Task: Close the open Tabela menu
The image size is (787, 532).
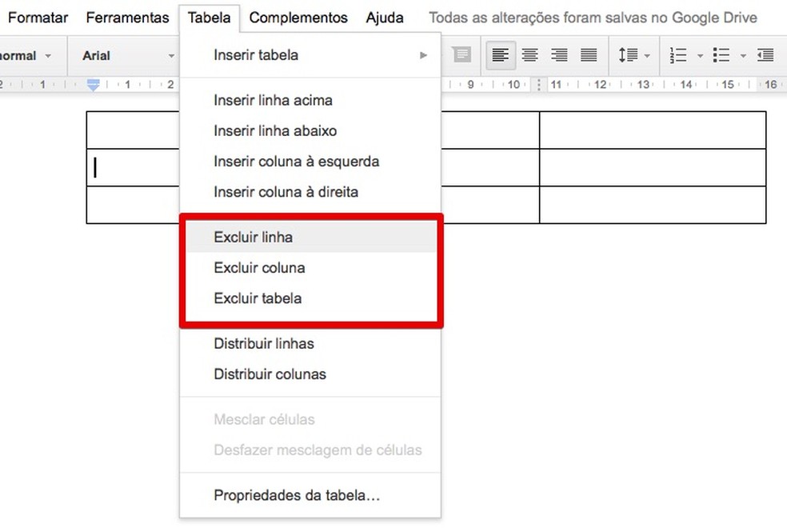Action: (x=209, y=18)
